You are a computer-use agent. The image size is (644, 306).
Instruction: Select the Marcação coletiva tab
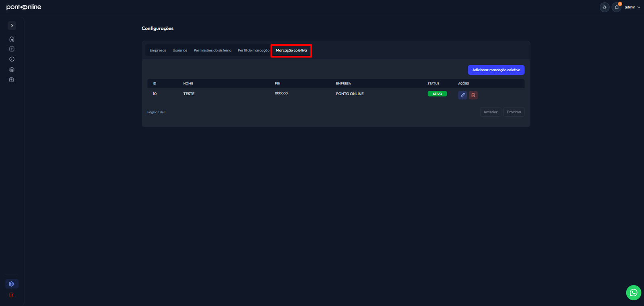point(291,50)
